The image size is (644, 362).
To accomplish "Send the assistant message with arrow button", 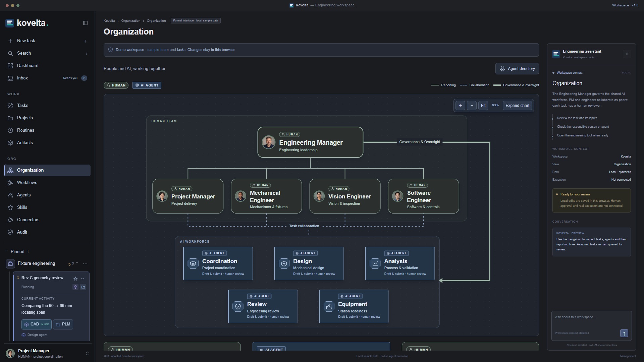I will point(624,333).
